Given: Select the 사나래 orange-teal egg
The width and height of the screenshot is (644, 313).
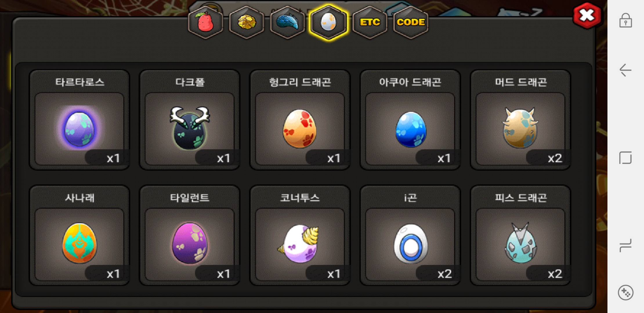Looking at the screenshot, I should (79, 235).
